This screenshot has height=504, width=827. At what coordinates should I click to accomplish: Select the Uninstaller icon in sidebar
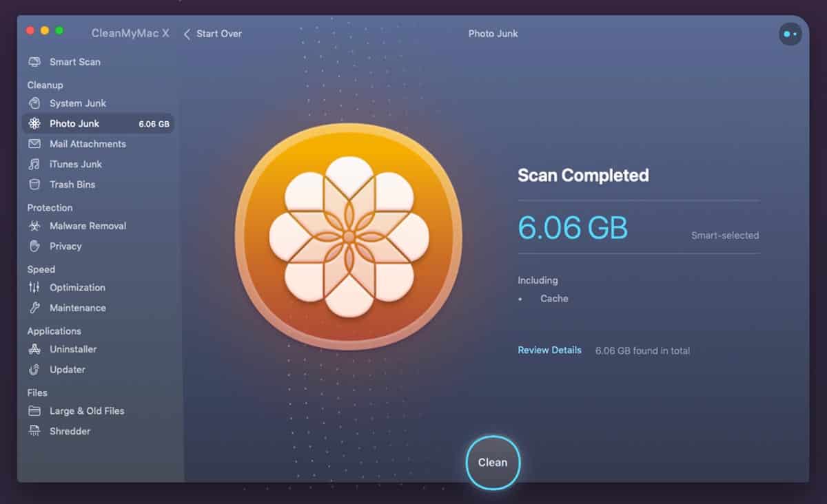pos(34,349)
